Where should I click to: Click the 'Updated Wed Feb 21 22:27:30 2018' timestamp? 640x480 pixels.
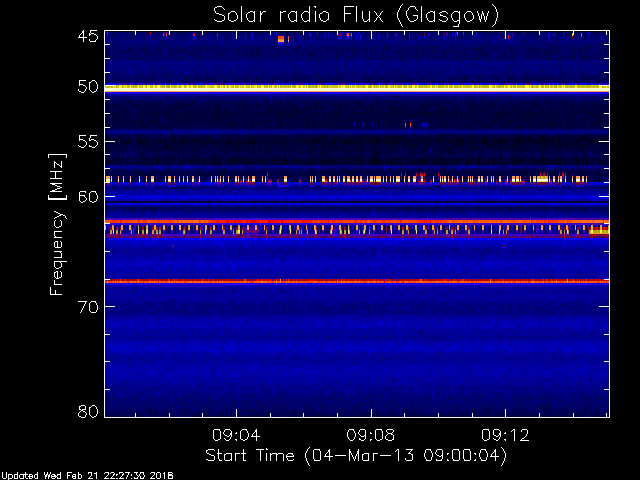(87, 476)
